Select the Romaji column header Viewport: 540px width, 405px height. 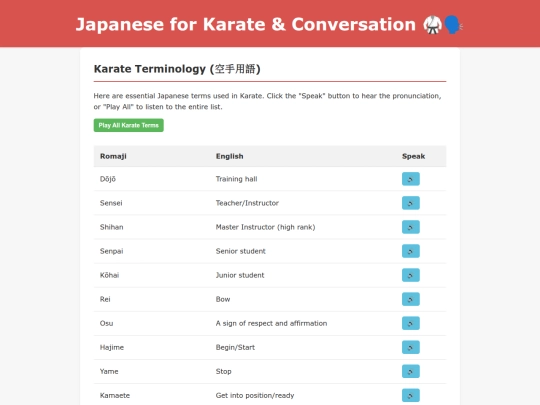113,156
